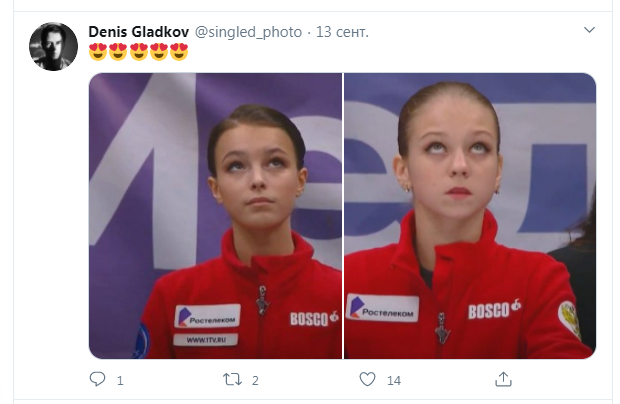The image size is (620, 404).
Task: Open the tweet via 13 сент. timestamp
Action: pyautogui.click(x=342, y=32)
